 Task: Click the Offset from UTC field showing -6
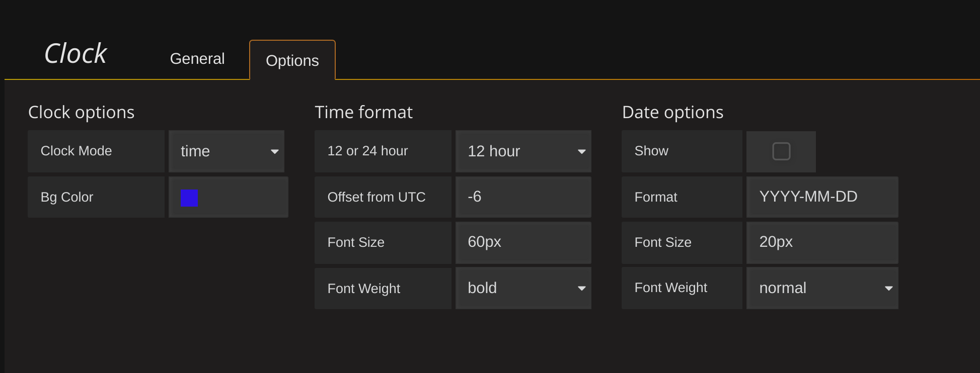coord(523,197)
